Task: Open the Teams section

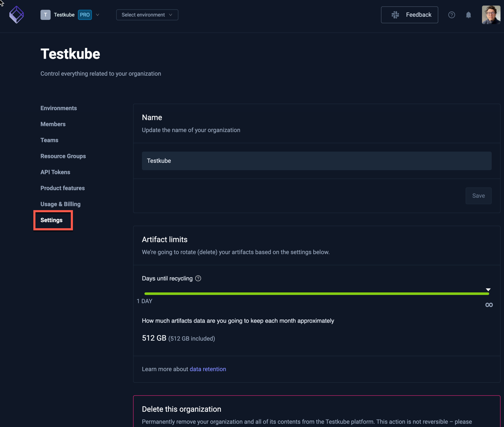Action: (49, 140)
